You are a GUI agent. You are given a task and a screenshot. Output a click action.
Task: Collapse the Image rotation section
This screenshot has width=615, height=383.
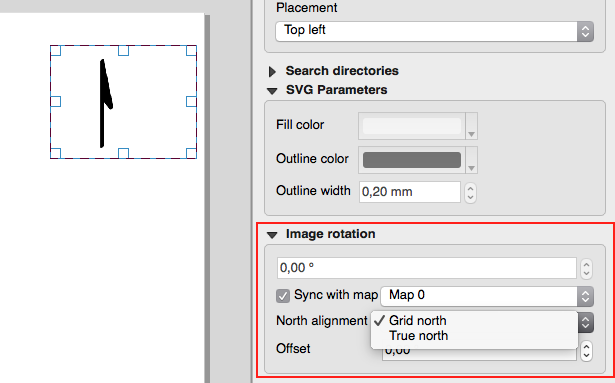[x=272, y=235]
